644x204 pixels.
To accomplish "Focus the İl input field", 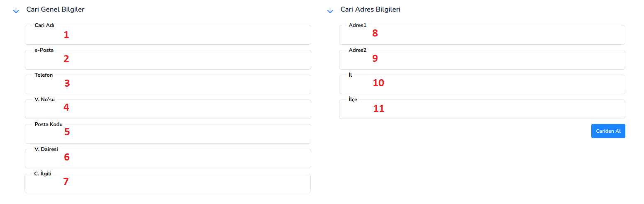I will tap(482, 85).
